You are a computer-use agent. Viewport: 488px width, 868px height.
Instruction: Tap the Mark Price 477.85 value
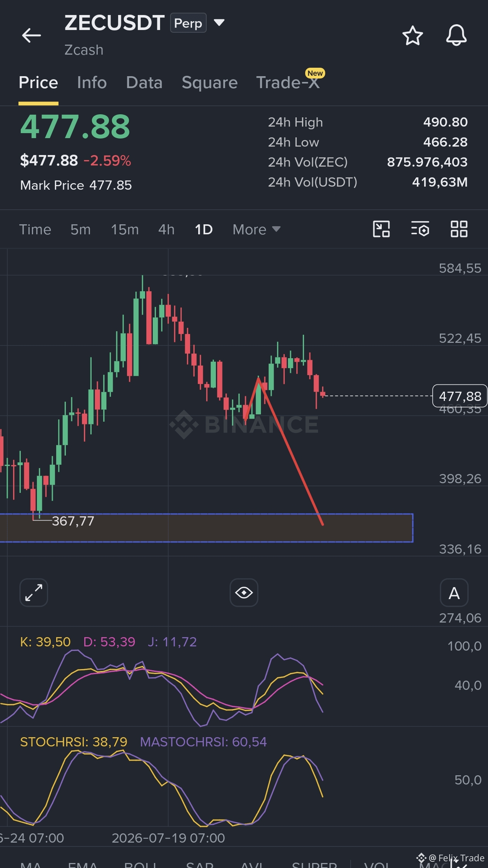[x=110, y=185]
